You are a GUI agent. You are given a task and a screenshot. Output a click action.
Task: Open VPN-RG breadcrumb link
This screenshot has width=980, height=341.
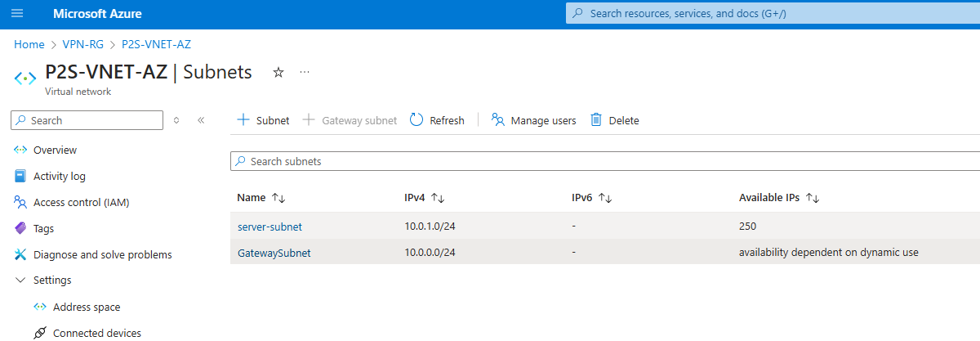pos(82,45)
